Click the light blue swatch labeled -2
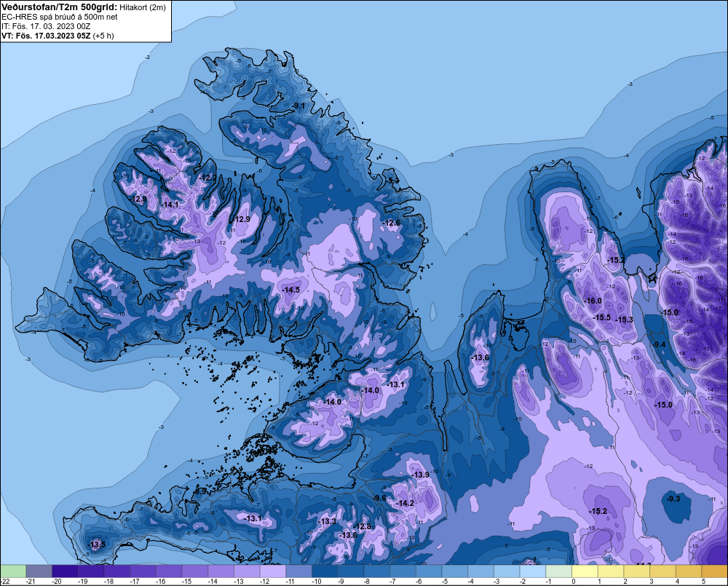The width and height of the screenshot is (728, 586). click(x=533, y=571)
